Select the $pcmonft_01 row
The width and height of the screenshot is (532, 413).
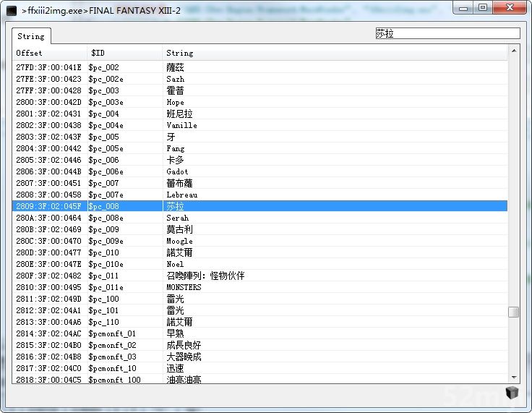(260, 333)
